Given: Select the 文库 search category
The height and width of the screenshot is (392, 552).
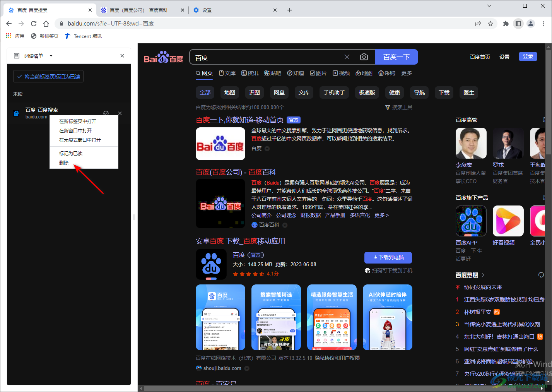Looking at the screenshot, I should (227, 73).
